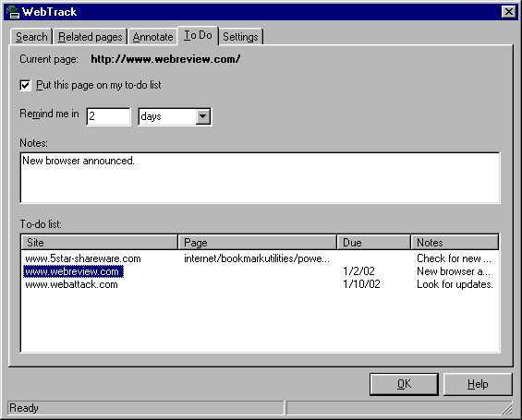The height and width of the screenshot is (420, 522).
Task: Open the days unit dropdown arrow
Action: click(202, 116)
